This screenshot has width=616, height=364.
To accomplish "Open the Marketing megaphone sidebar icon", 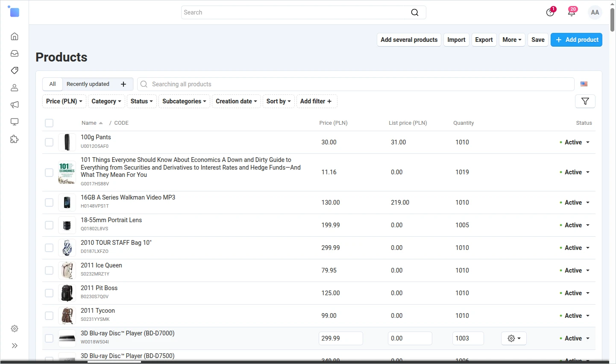I will 15,105.
